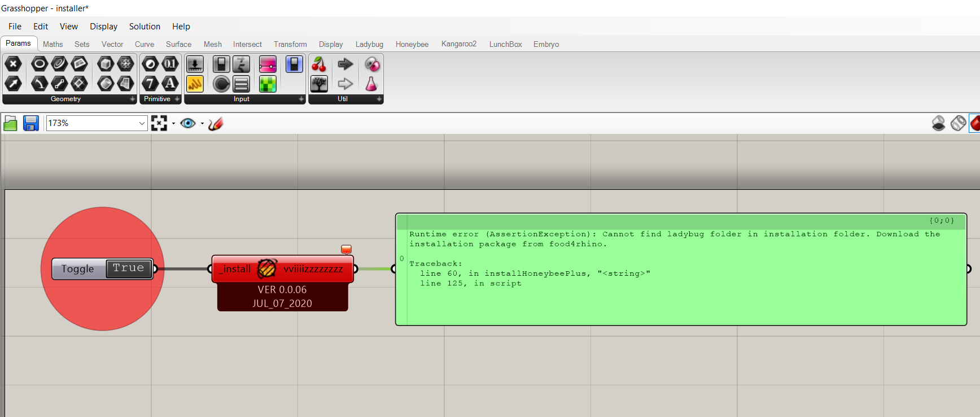Image resolution: width=980 pixels, height=417 pixels.
Task: Pick the Integer primitive parameter icon
Action: (150, 84)
